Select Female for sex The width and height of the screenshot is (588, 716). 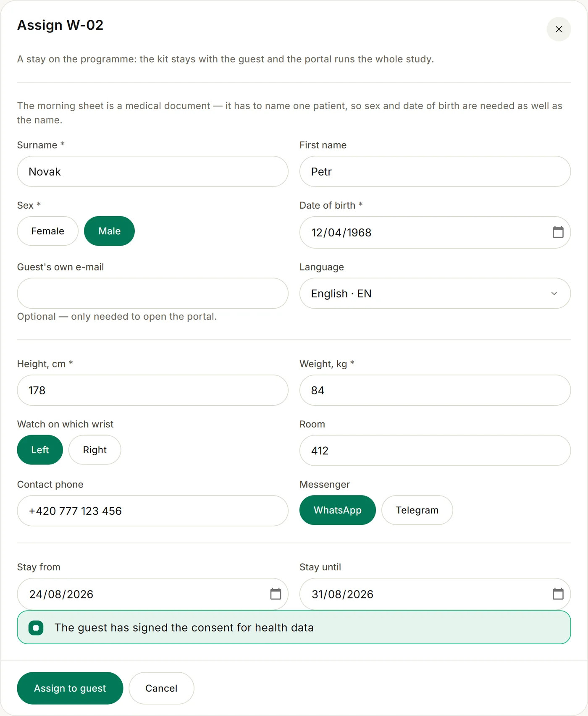pyautogui.click(x=48, y=231)
